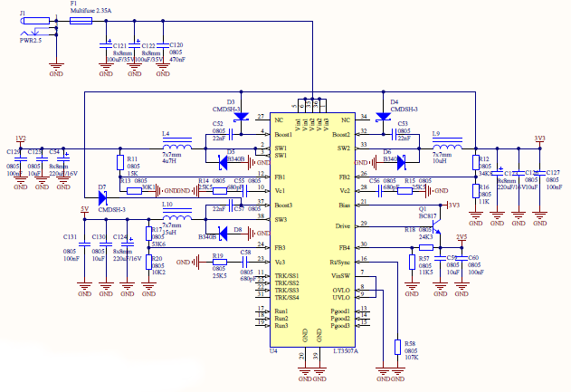Click resistor R13 symbol
Image resolution: width=571 pixels, height=392 pixels.
click(x=134, y=190)
